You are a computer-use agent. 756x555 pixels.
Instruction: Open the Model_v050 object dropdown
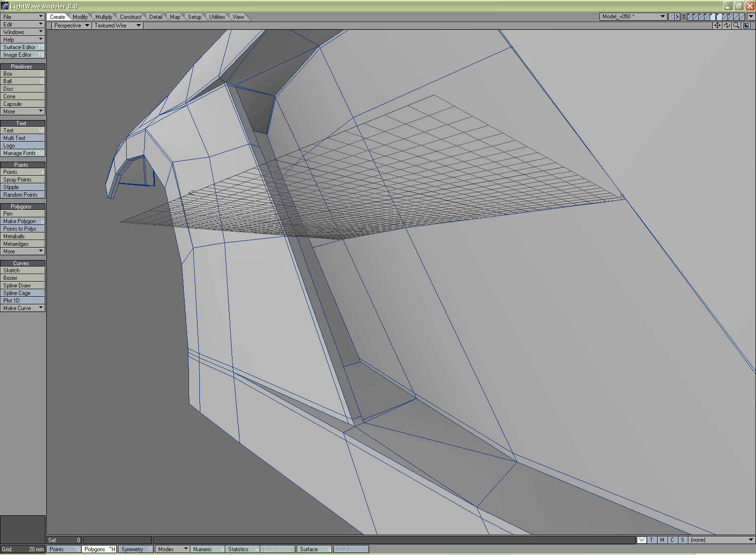633,17
